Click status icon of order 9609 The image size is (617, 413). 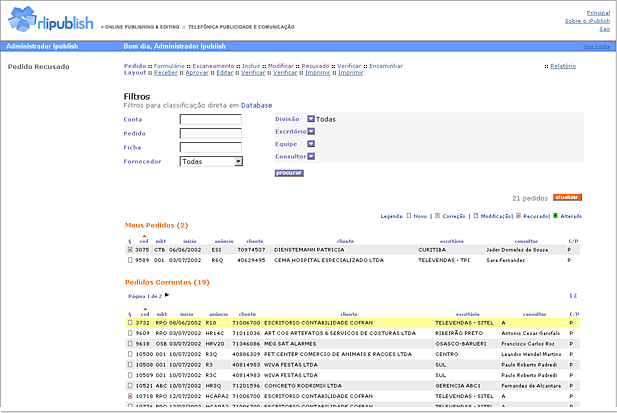click(130, 333)
